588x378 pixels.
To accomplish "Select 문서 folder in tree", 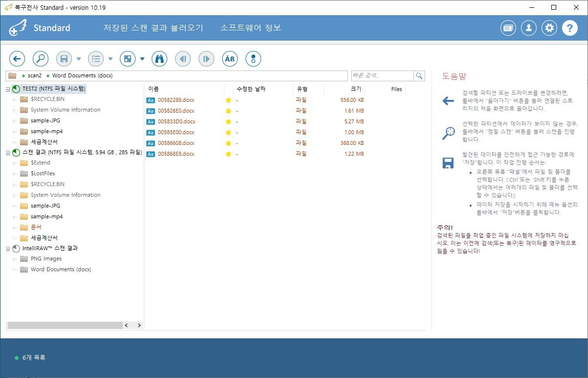I will (x=36, y=227).
